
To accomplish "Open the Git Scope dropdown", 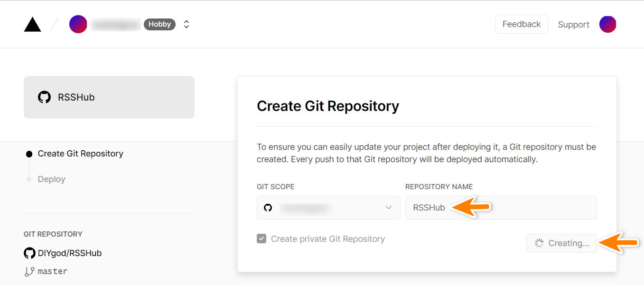I will tap(328, 208).
